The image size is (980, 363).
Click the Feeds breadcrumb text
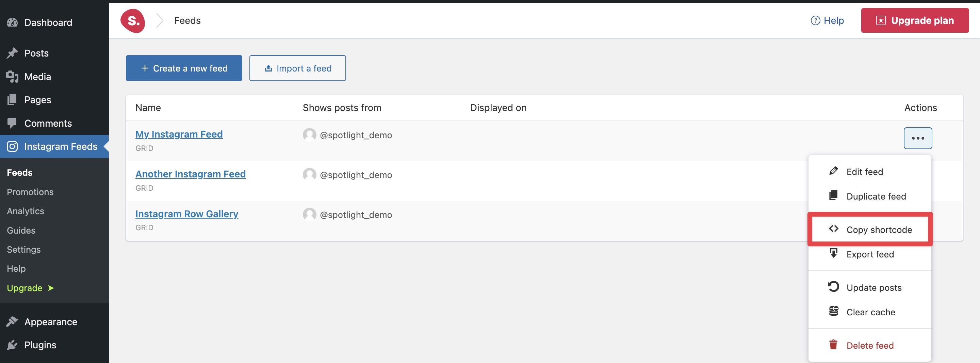pos(187,20)
